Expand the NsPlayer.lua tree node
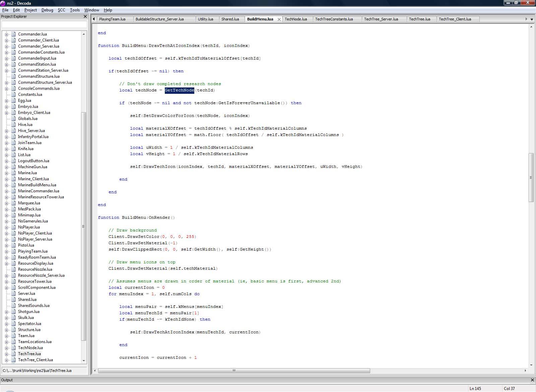Image resolution: width=536 pixels, height=392 pixels. (x=6, y=227)
